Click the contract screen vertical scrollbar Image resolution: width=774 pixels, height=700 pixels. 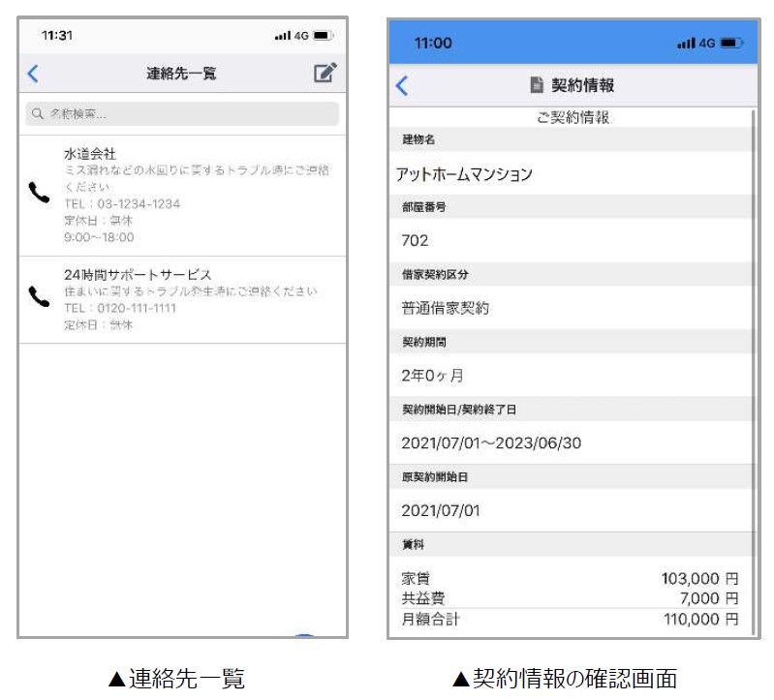(754, 373)
